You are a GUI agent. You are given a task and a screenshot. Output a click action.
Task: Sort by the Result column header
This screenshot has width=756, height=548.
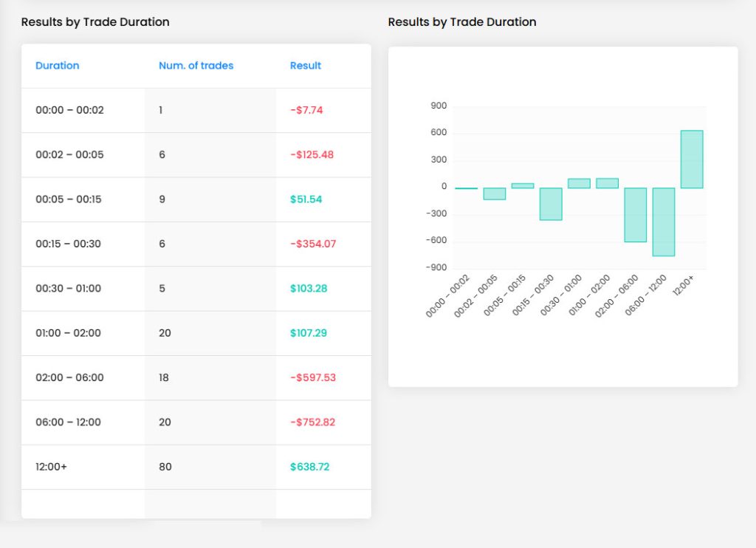click(306, 66)
